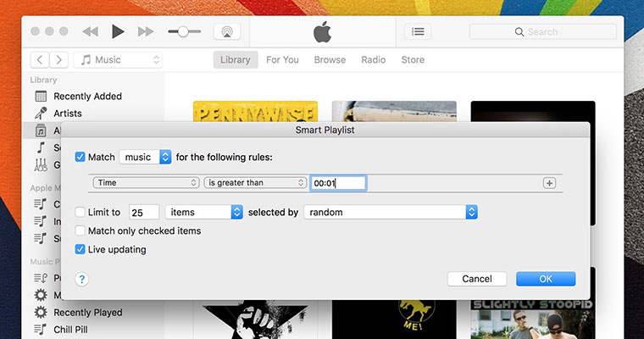Click the Recently Added calendar icon

pyautogui.click(x=41, y=96)
